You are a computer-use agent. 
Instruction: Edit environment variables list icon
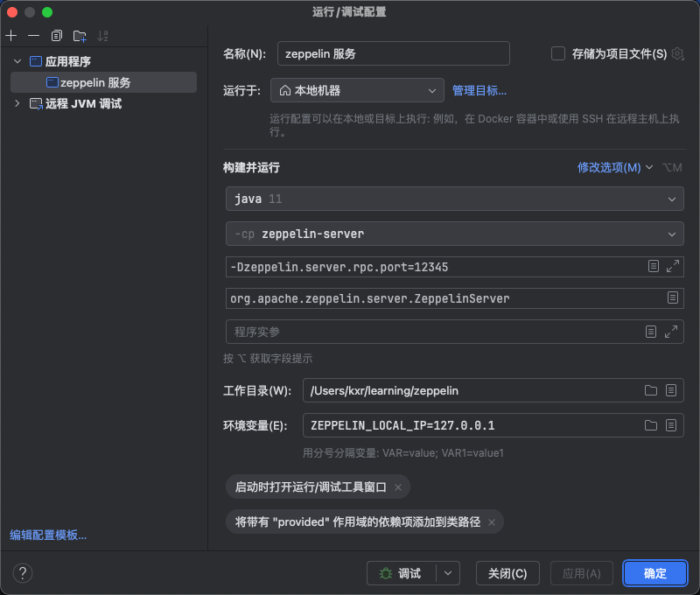pyautogui.click(x=671, y=425)
